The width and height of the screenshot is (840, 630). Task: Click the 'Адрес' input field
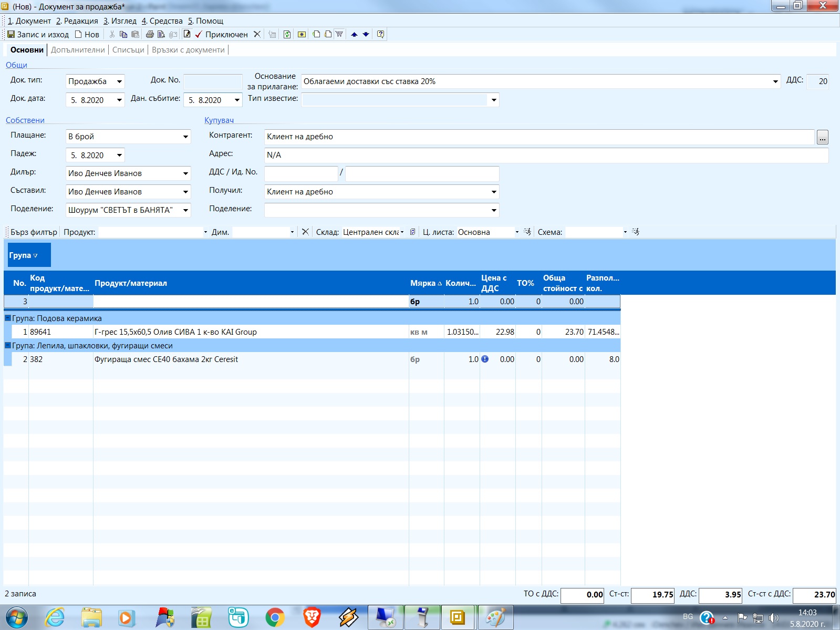tap(545, 155)
